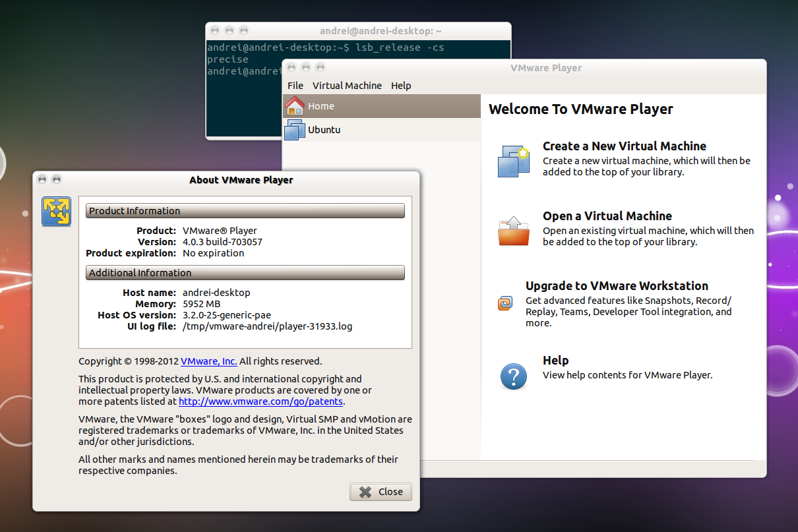This screenshot has height=532, width=798.
Task: Click the Home house icon in sidebar
Action: [294, 106]
